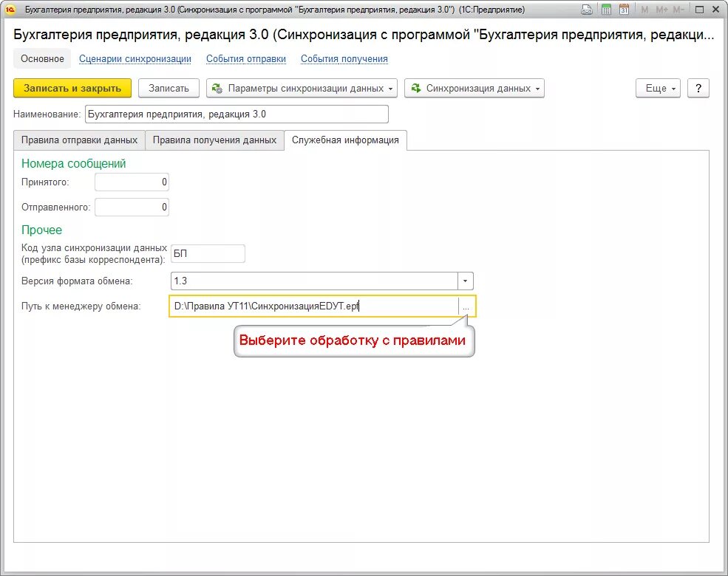This screenshot has height=576, width=728.
Task: Click the M- memory subtract button
Action: tap(678, 10)
